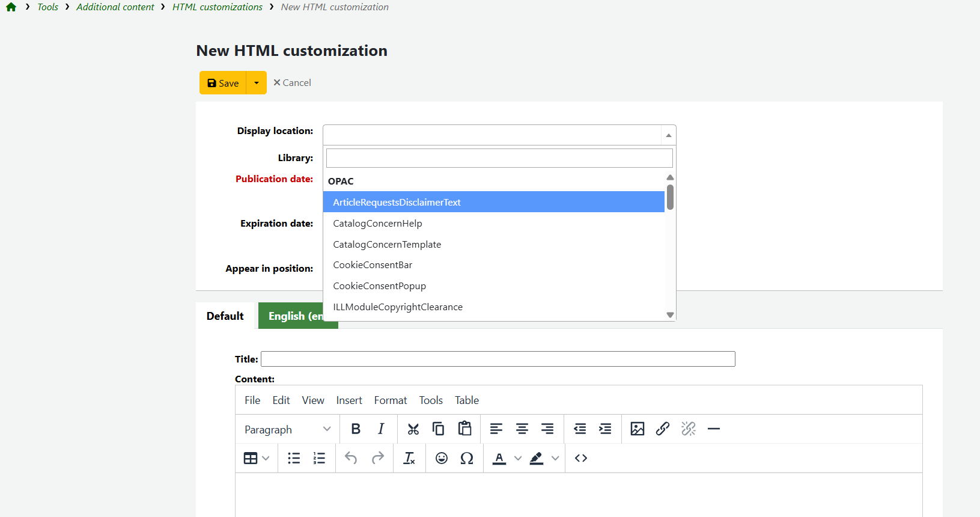This screenshot has height=517, width=980.
Task: Open the emoji picker icon
Action: [x=442, y=458]
